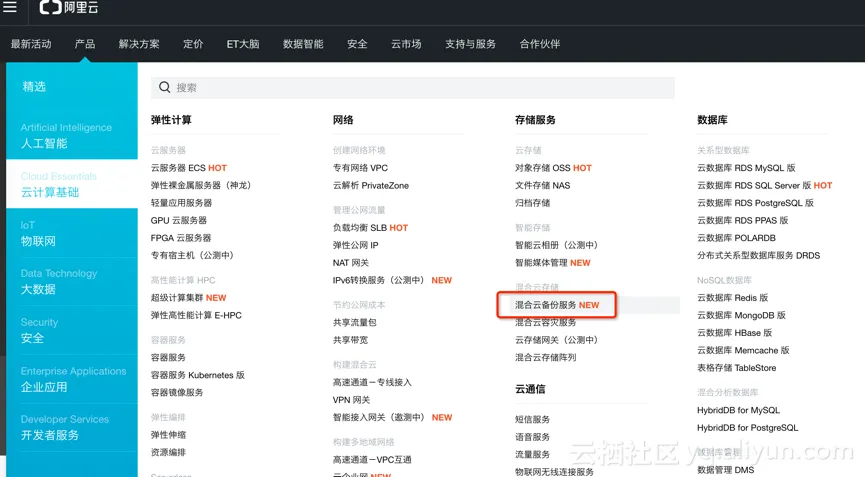Open 短信服务 link
The image size is (865, 477).
(x=532, y=420)
